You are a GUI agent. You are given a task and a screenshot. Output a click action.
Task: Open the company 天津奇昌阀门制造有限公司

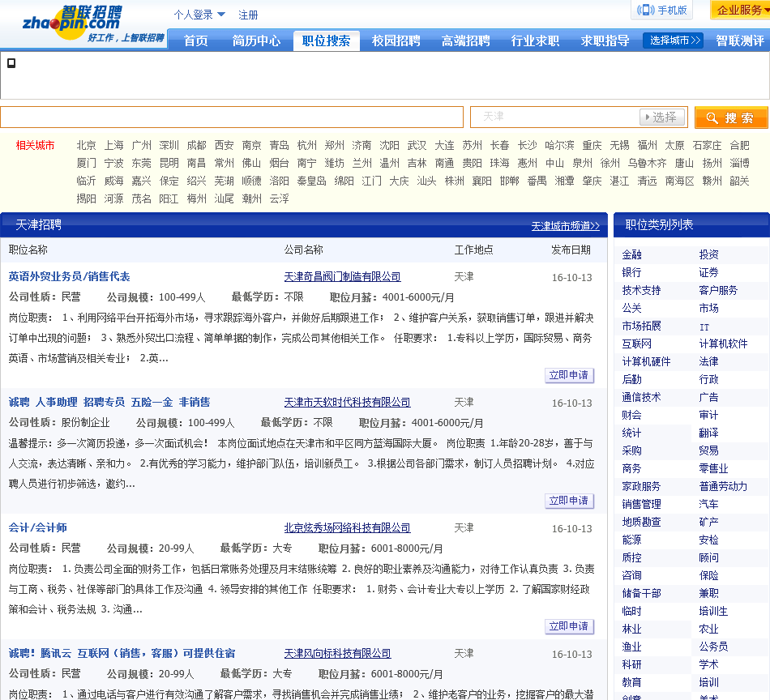342,277
